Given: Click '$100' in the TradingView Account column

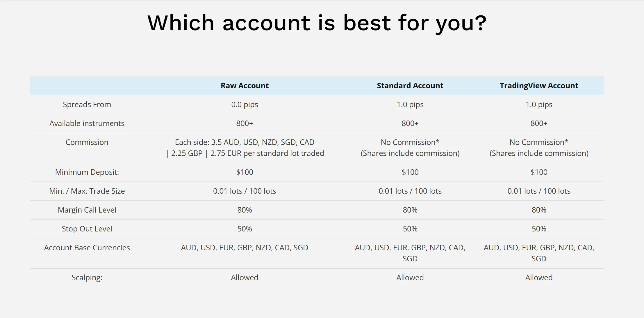Looking at the screenshot, I should coord(539,172).
